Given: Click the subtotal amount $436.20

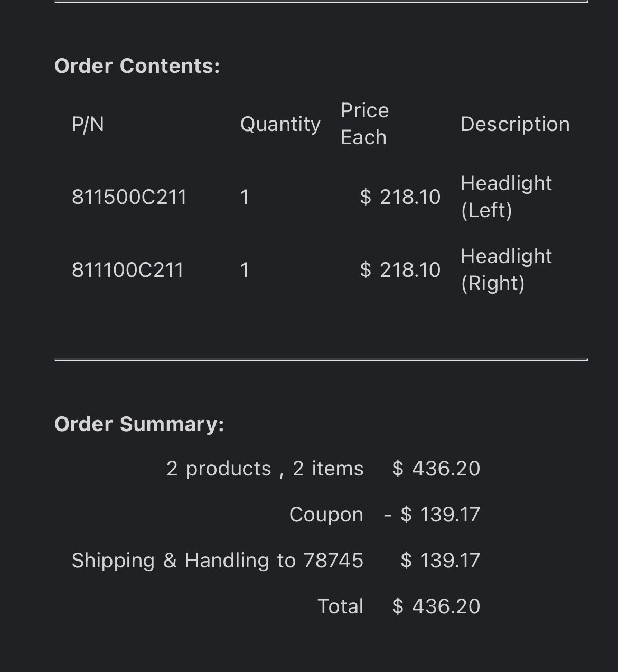Looking at the screenshot, I should tap(436, 469).
